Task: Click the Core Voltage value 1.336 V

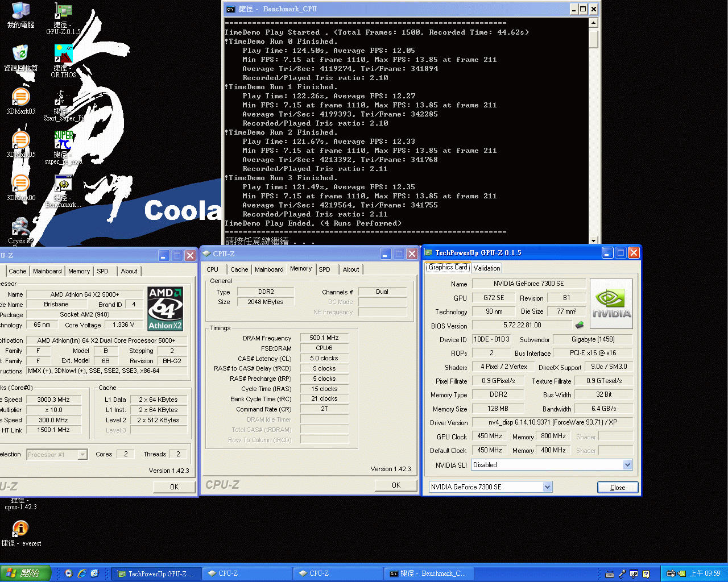Action: pyautogui.click(x=124, y=325)
